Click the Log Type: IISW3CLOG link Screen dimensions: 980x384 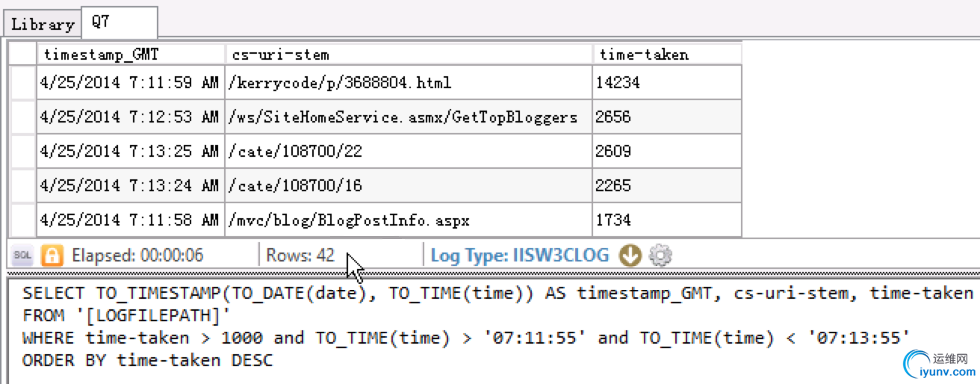[x=519, y=256]
